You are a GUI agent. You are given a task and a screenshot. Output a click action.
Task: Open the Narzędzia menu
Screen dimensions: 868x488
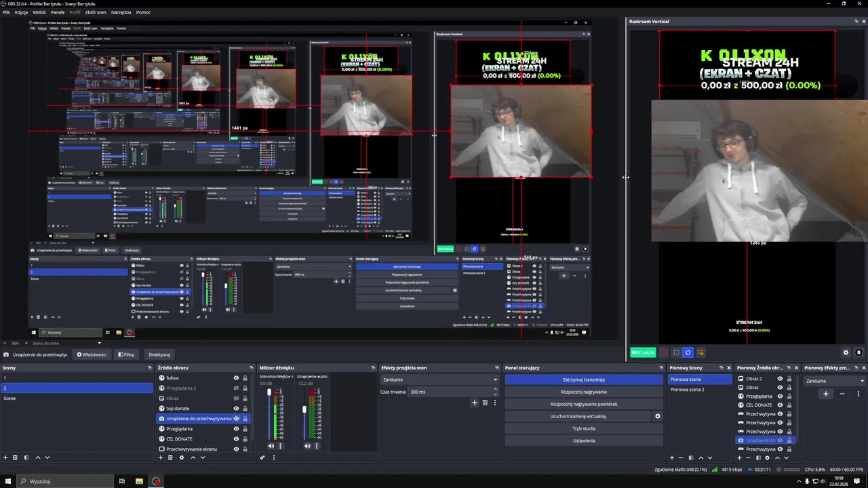(121, 12)
